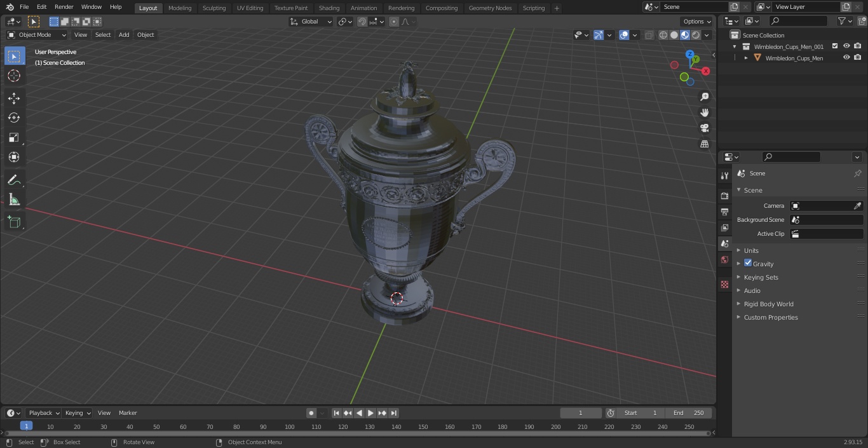
Task: Open shading options dropdown arrow
Action: coord(707,35)
